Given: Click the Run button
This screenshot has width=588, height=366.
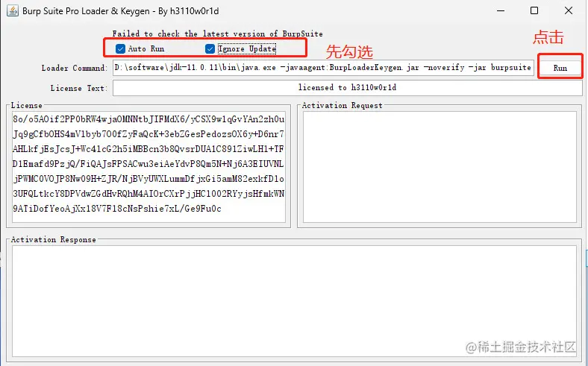Looking at the screenshot, I should [x=560, y=68].
